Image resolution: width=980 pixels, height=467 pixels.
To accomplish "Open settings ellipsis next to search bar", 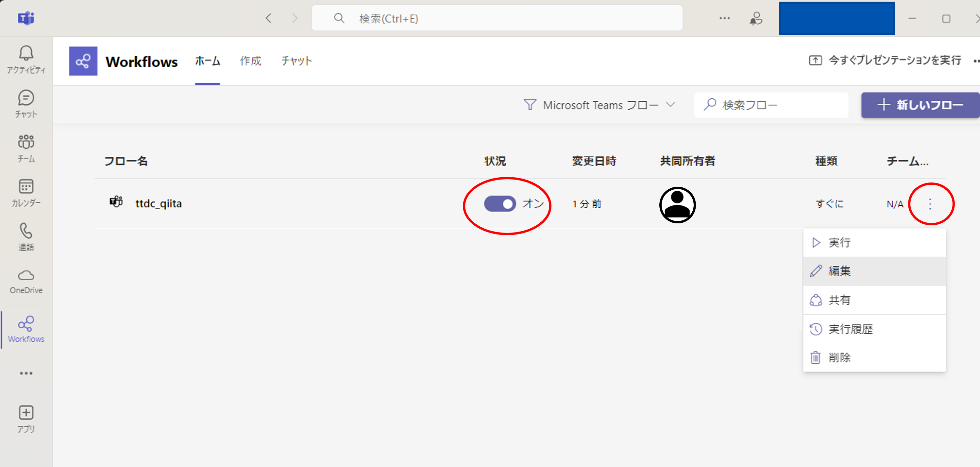I will tap(724, 18).
